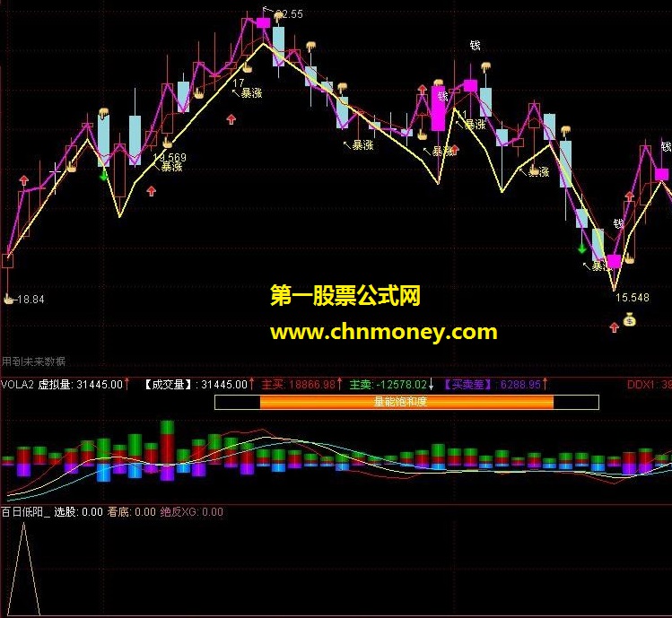Image resolution: width=672 pixels, height=618 pixels.
Task: Click the 19.569 price label
Action: click(170, 157)
